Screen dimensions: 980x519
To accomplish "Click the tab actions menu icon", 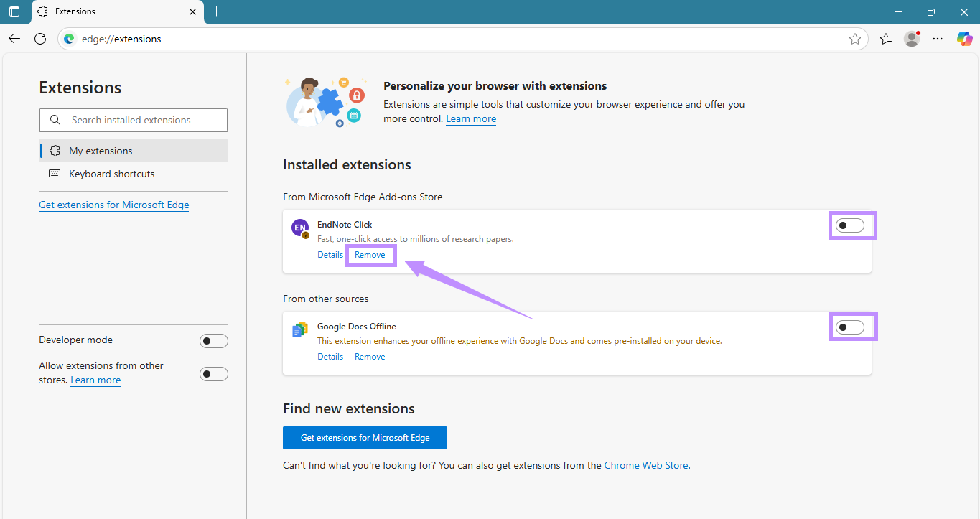I will (14, 11).
